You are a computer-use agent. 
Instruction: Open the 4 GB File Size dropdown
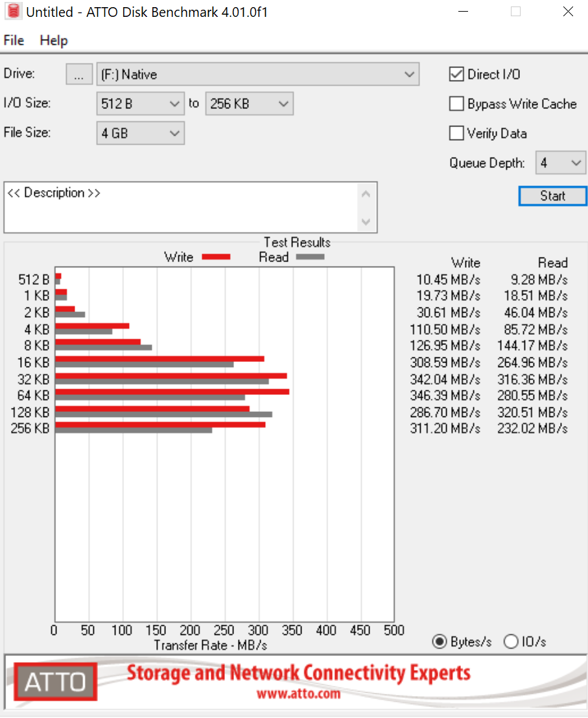coord(140,133)
